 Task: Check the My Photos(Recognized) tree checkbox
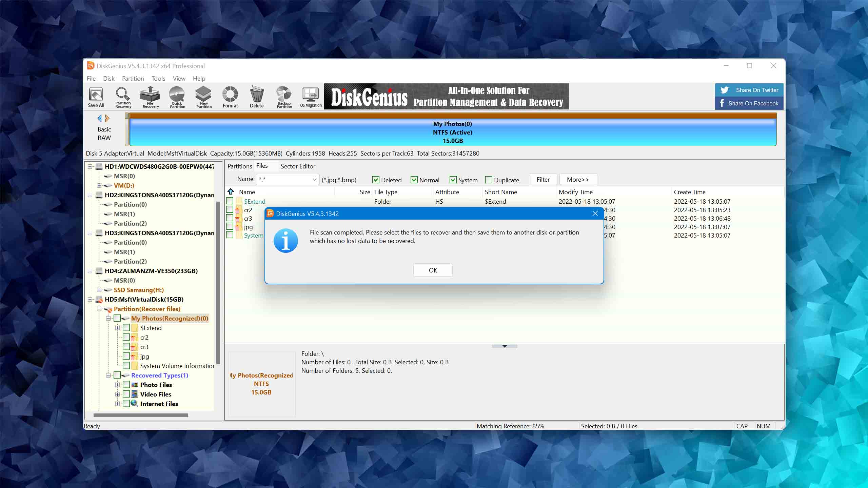(117, 318)
